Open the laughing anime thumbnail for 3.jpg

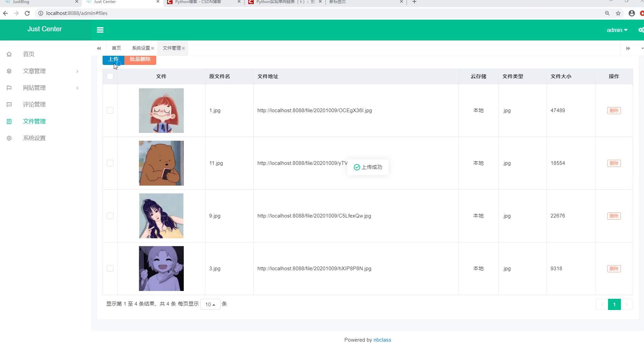point(161,269)
